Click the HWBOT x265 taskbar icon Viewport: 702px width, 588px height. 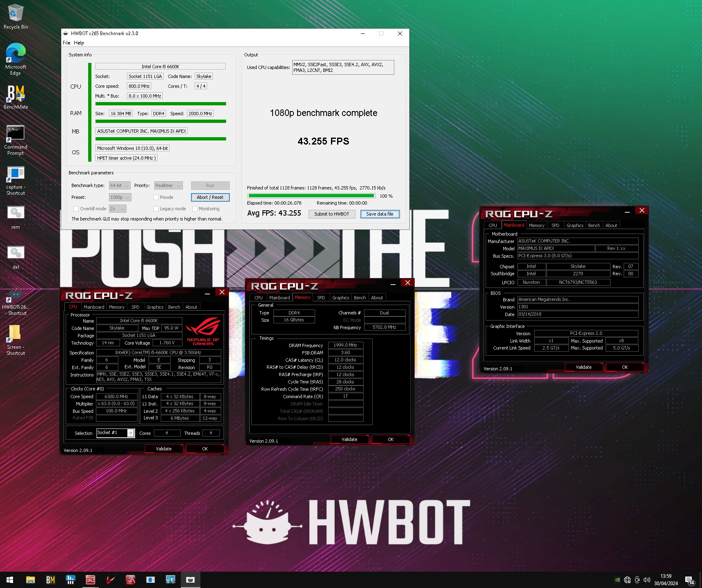point(190,580)
